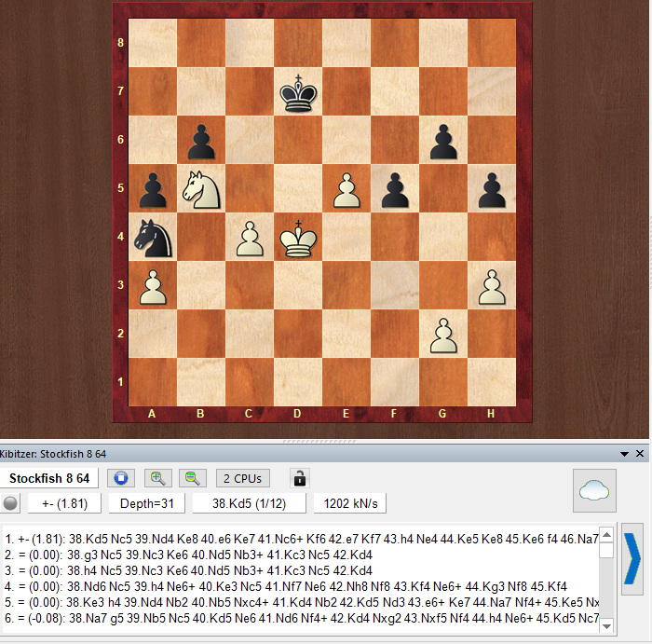This screenshot has height=644, width=652.
Task: Click the 38.Kd5 (1/12) current move box
Action: click(x=250, y=503)
